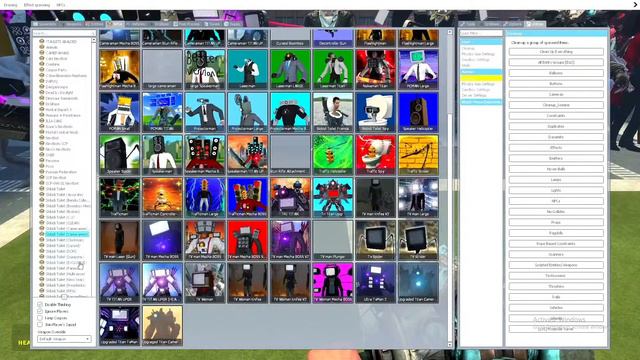Spawn the Speaker Spider NPC
640x360 pixels.
[119, 154]
